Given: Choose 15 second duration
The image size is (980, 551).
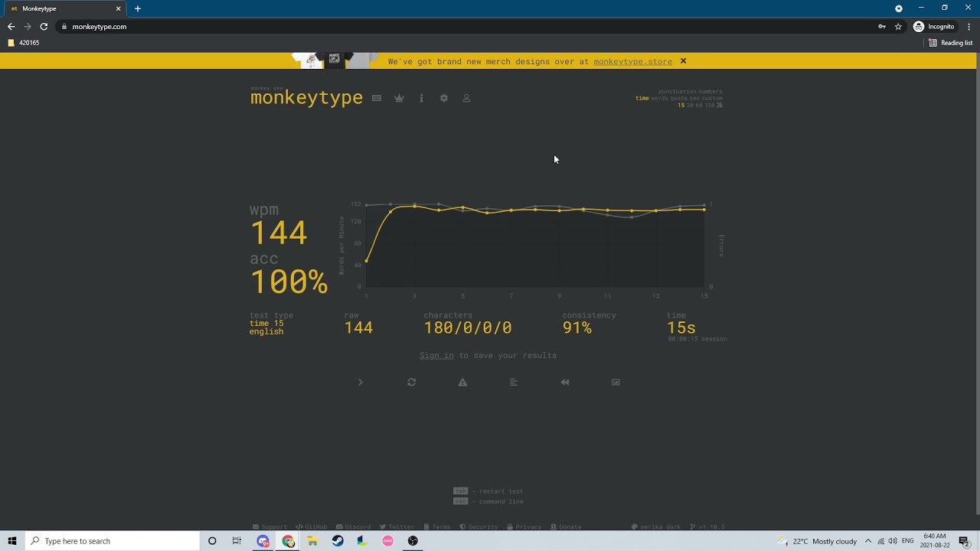Looking at the screenshot, I should tap(681, 105).
